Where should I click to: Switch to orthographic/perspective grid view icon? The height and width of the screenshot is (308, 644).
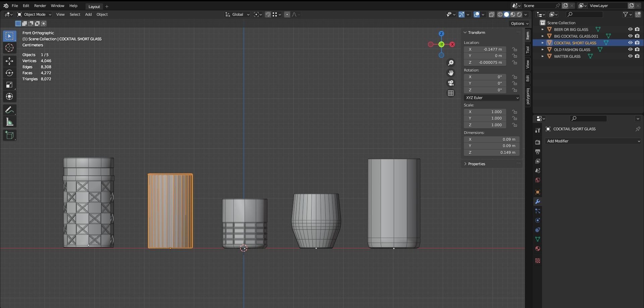(x=451, y=93)
